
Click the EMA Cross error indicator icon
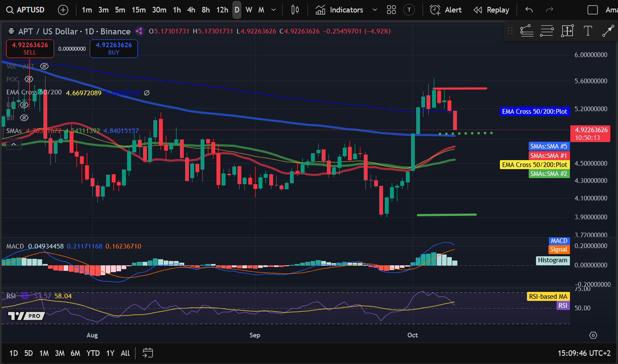[146, 93]
